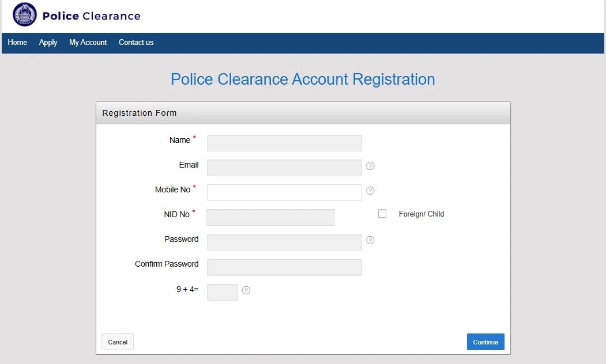Focus the Name input field
606x364 pixels.
(x=284, y=143)
